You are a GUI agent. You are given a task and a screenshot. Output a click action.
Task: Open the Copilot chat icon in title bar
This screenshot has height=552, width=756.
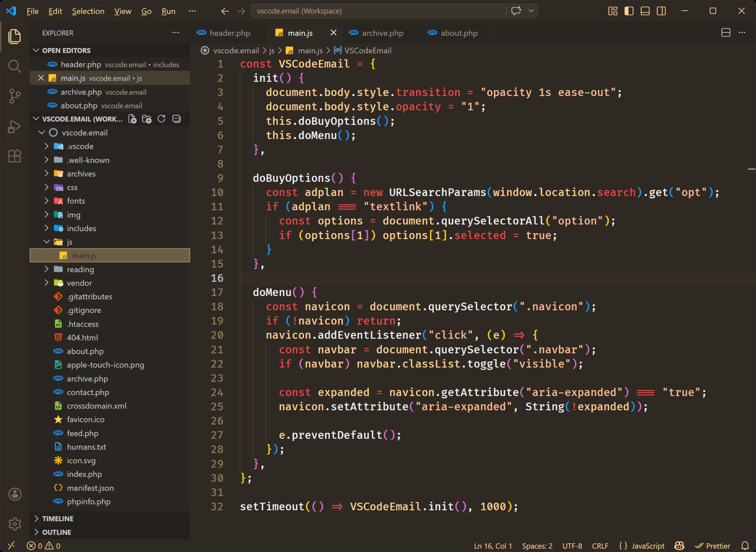pos(516,11)
